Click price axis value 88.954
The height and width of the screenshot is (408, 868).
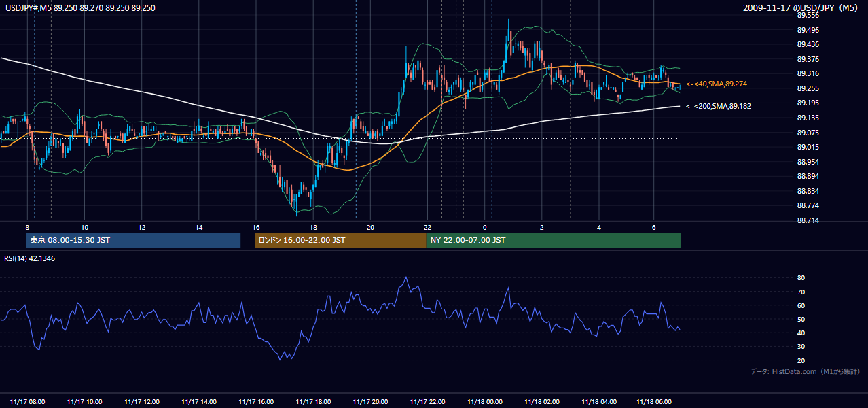coord(807,162)
